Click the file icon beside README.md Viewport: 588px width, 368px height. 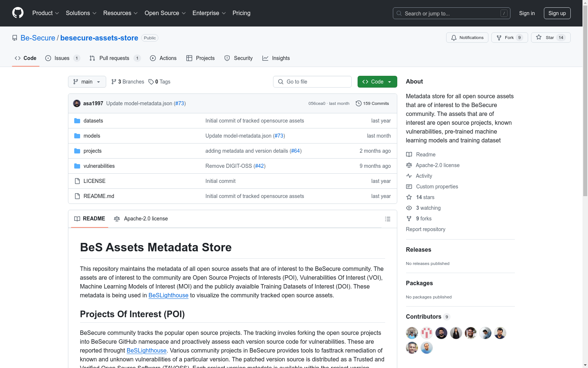[77, 196]
